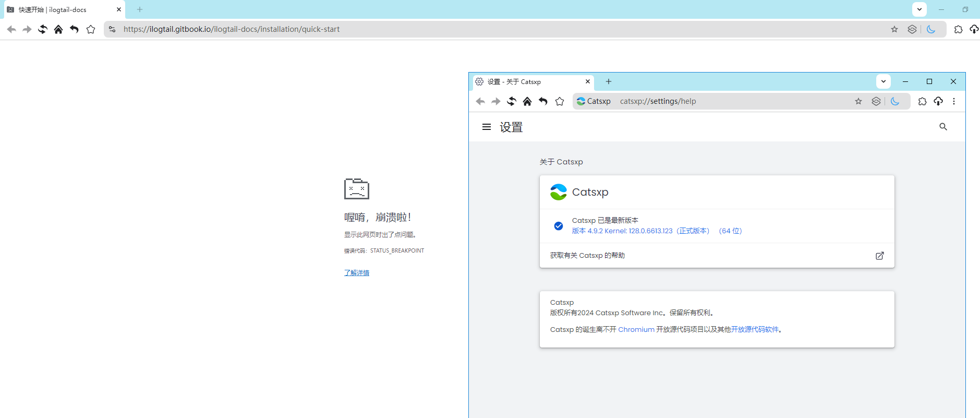Click layers shield icon in gitbook address bar
Image resolution: width=980 pixels, height=418 pixels.
pyautogui.click(x=912, y=29)
